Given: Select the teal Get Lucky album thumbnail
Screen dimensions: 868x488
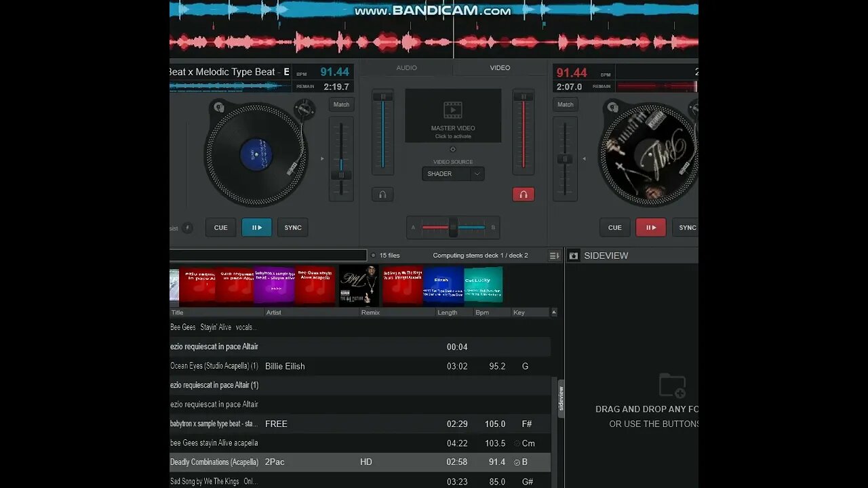Looking at the screenshot, I should (483, 285).
